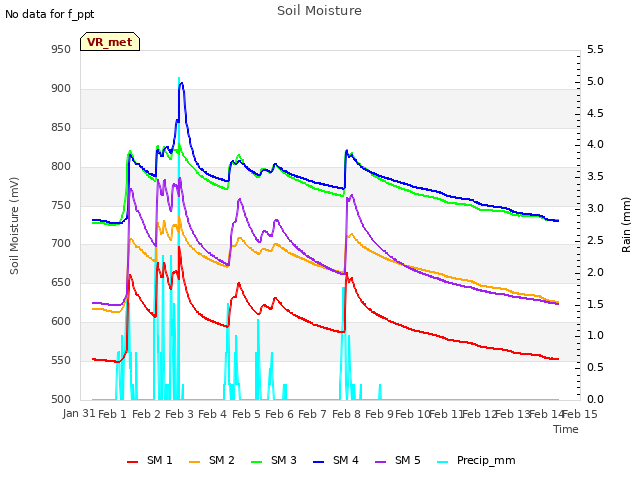Click the 1.5 rain axis tick label

595,304
